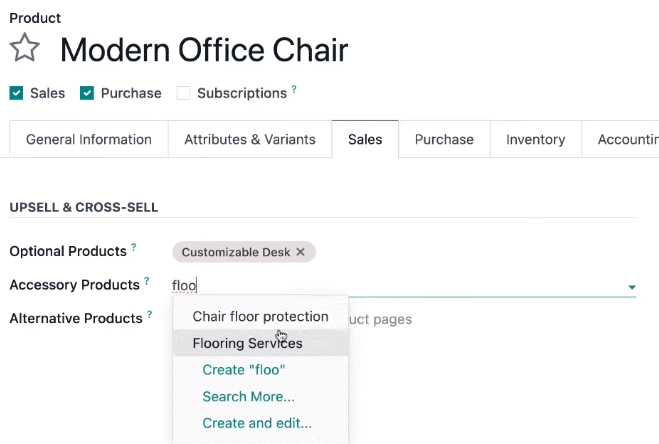The width and height of the screenshot is (659, 444).
Task: Remove Customizable Desk tag with X
Action: coord(301,252)
